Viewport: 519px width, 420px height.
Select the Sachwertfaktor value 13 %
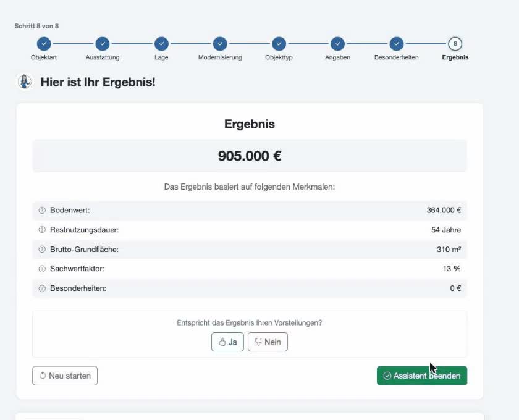[x=452, y=269]
